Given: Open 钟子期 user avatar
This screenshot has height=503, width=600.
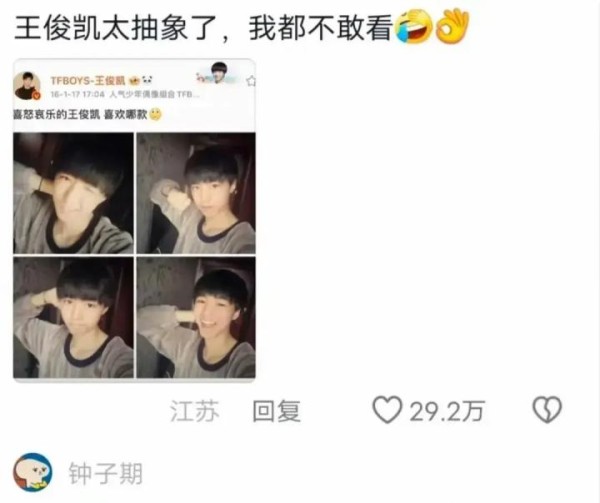Looking at the screenshot, I should point(33,473).
